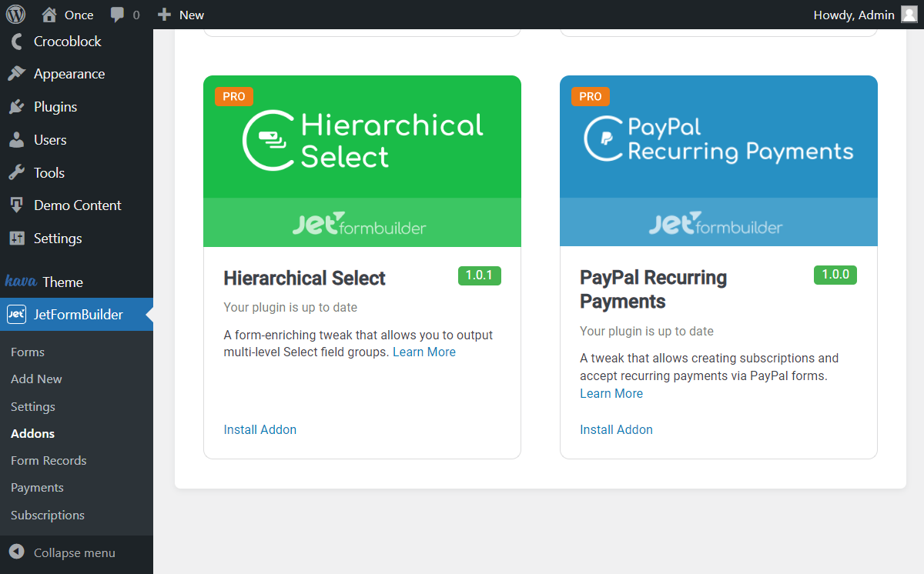Click the + New icon in admin bar
This screenshot has height=574, width=924.
pos(163,14)
